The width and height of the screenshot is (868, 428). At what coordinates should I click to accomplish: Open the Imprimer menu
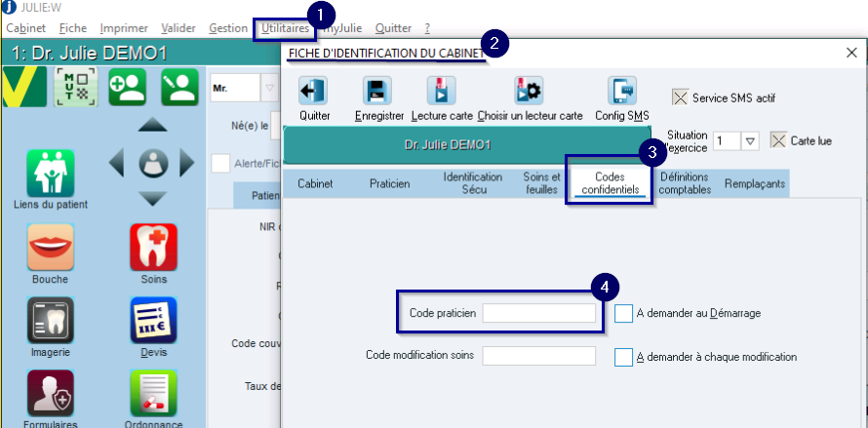[x=124, y=27]
